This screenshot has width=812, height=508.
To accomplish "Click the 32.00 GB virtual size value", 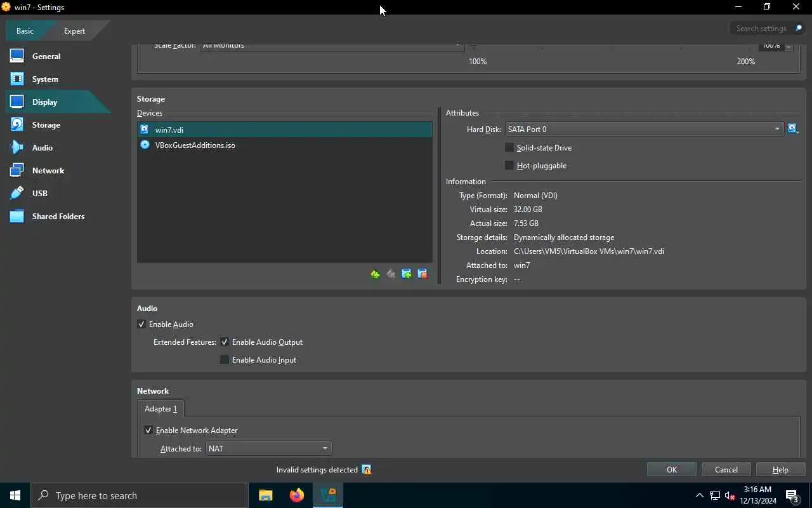I will coord(528,210).
